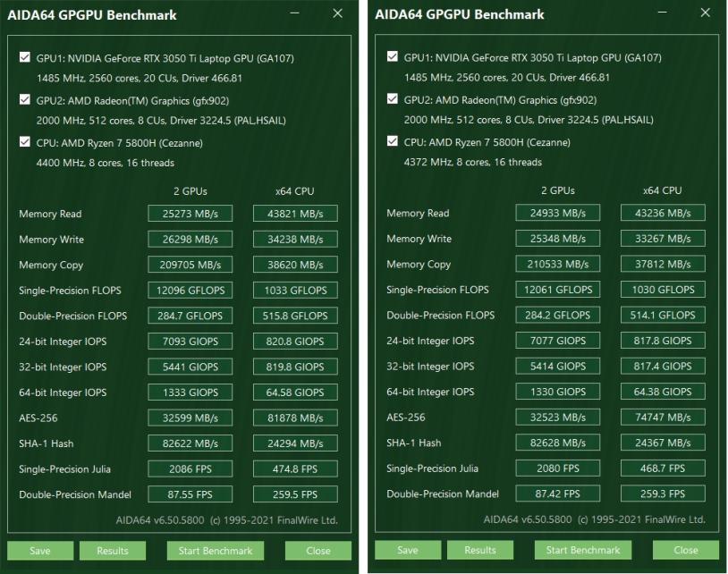Click the 74747 MB/s AES-256 CPU result
Viewport: 728px width, 574px height.
(663, 417)
